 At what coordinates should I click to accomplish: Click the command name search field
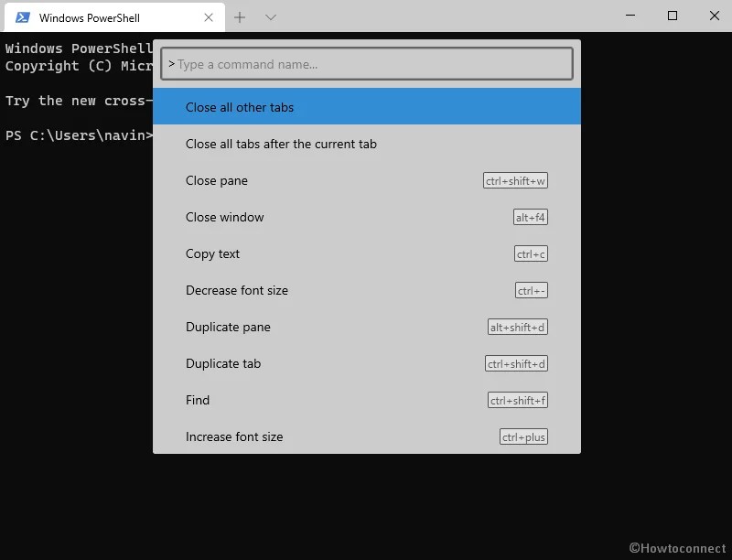tap(366, 63)
